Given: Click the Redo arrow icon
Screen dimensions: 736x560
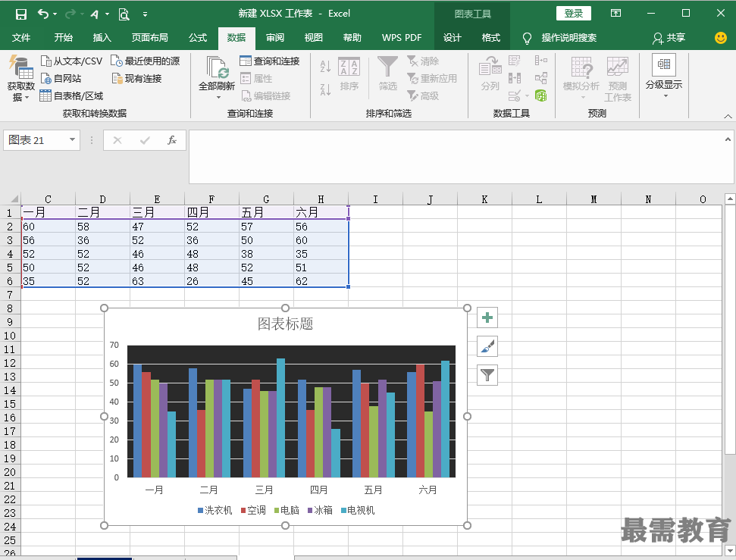Looking at the screenshot, I should click(70, 14).
